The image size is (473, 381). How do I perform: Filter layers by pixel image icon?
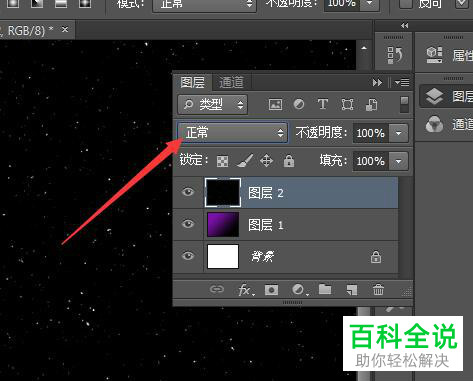coord(275,105)
